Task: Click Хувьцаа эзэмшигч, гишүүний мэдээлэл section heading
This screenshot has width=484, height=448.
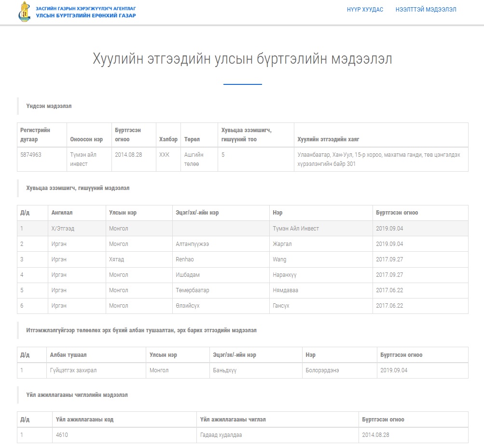Action: (78, 188)
